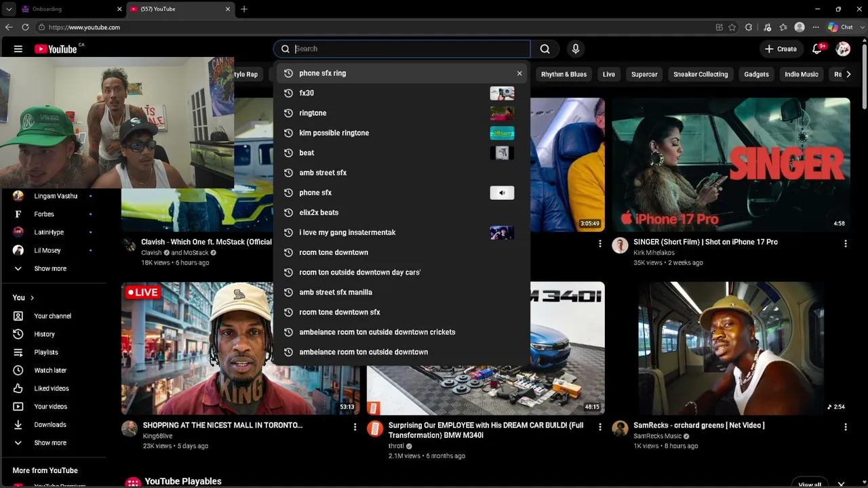Image resolution: width=868 pixels, height=488 pixels.
Task: Choose the 'room tone downtown sfx' suggestion
Action: [401, 312]
